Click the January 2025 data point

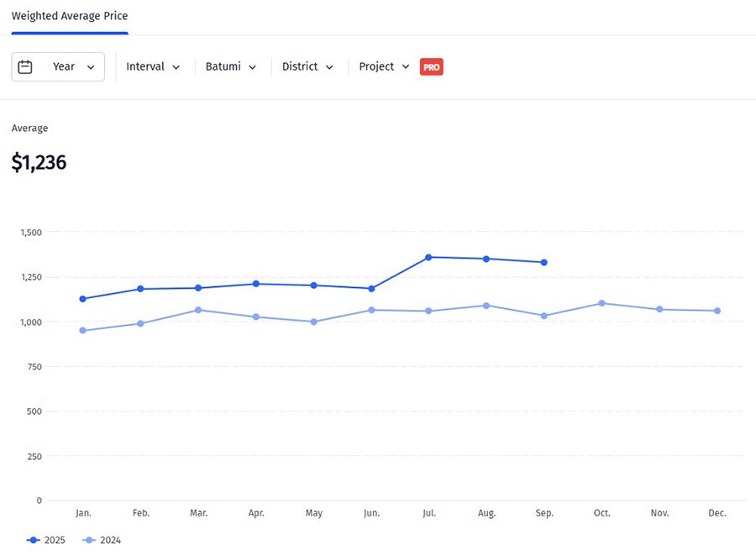tap(82, 299)
